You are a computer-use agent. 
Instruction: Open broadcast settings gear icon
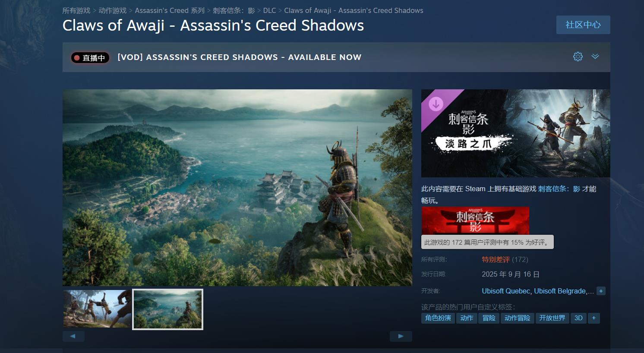[578, 57]
